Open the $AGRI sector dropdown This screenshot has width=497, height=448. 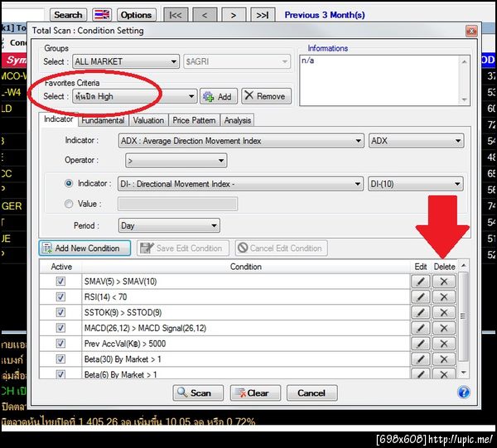[x=237, y=61]
